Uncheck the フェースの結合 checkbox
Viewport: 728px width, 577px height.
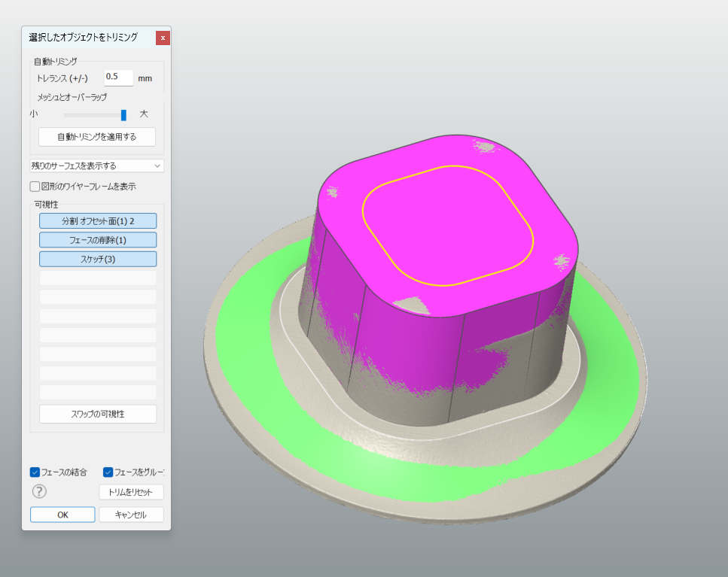[x=35, y=472]
